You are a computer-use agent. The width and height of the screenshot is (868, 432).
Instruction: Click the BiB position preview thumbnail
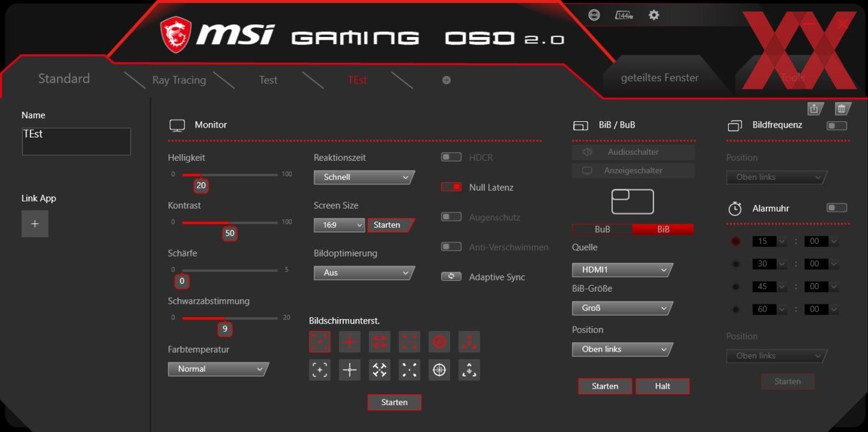tap(632, 202)
